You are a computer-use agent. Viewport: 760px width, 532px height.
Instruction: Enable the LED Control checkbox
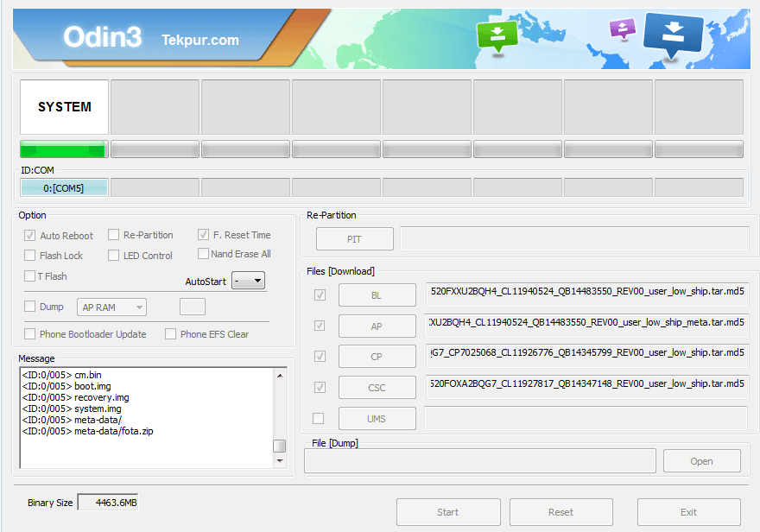pos(113,256)
